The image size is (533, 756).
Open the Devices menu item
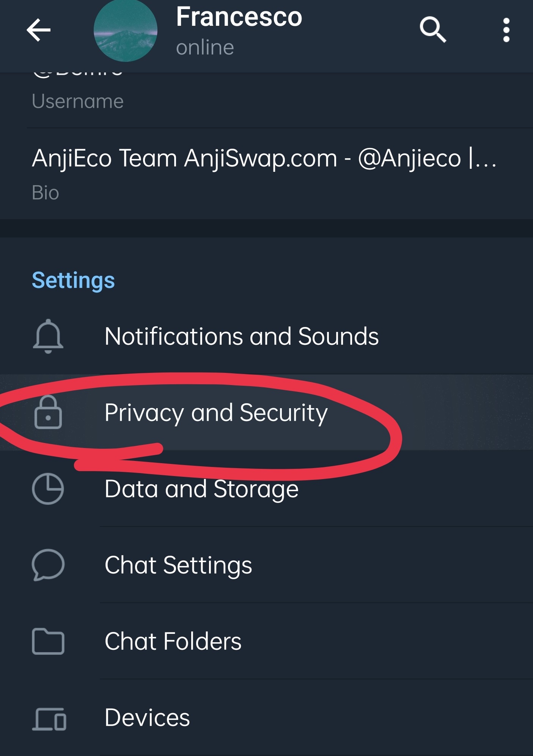pyautogui.click(x=147, y=717)
